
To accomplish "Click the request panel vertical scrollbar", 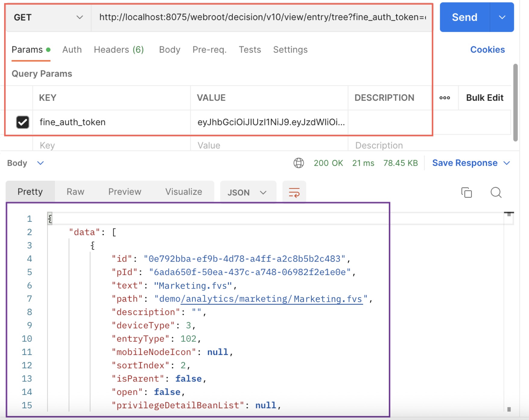I will [x=515, y=102].
